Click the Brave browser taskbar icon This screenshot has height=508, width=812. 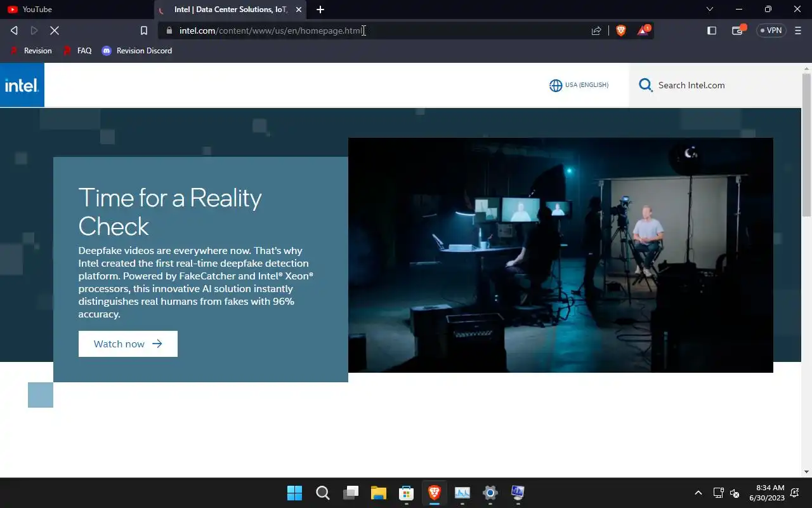coord(435,493)
